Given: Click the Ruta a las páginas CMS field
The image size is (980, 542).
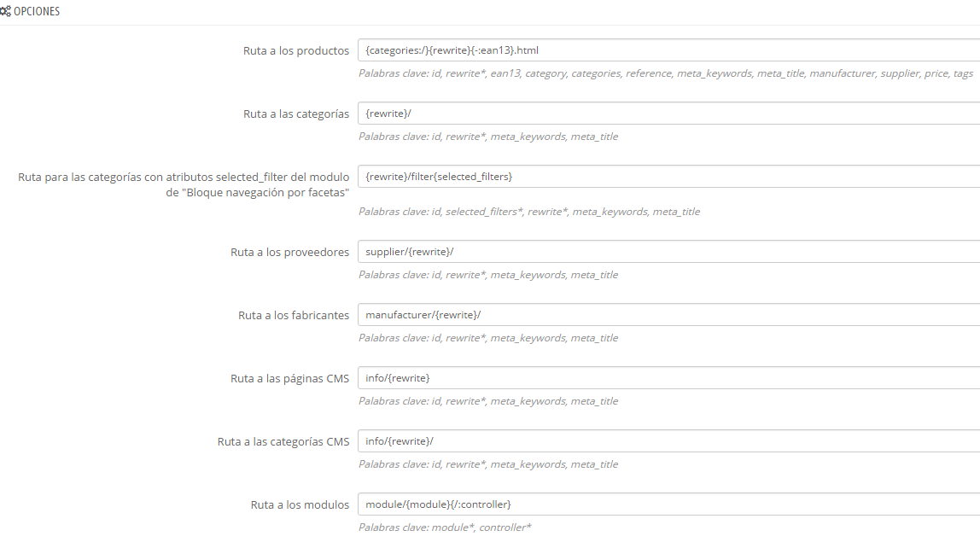Looking at the screenshot, I should click(x=668, y=377).
